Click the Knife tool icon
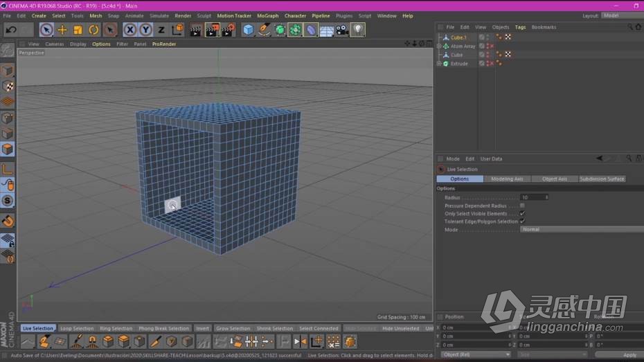Screen dimensions: 644x362 (x=155, y=341)
